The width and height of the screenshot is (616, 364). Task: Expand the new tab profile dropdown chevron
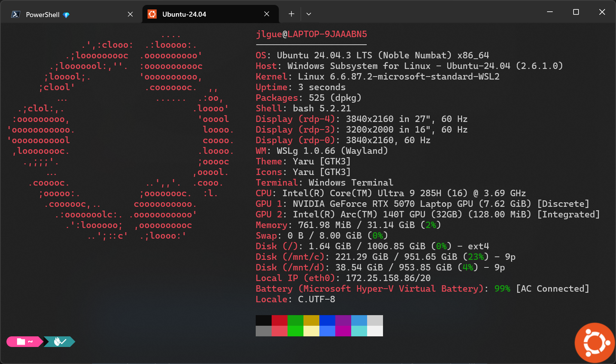tap(309, 14)
